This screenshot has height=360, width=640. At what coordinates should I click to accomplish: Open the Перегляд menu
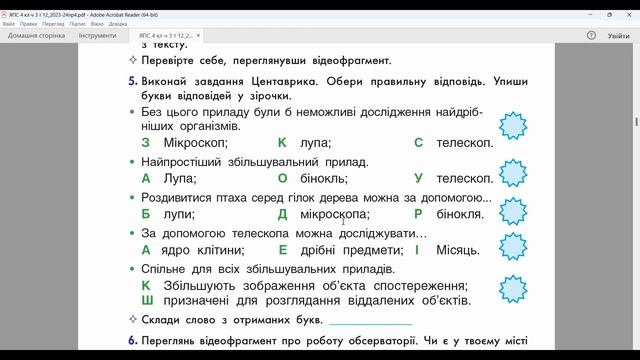(53, 24)
